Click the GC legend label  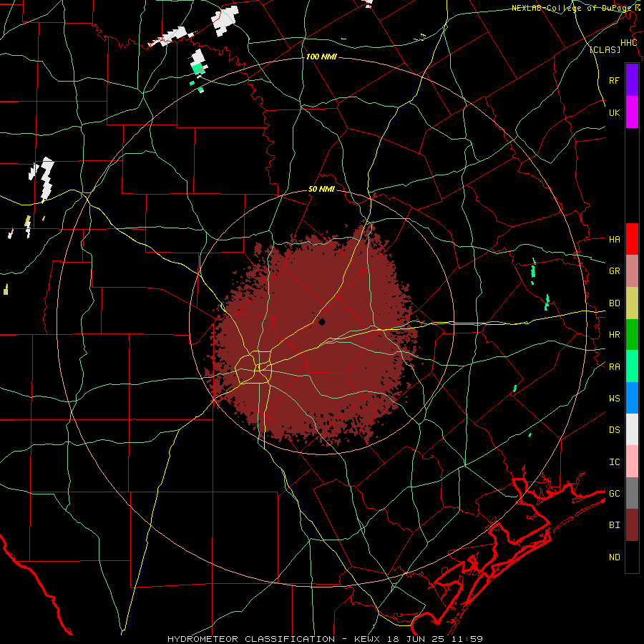(x=614, y=493)
